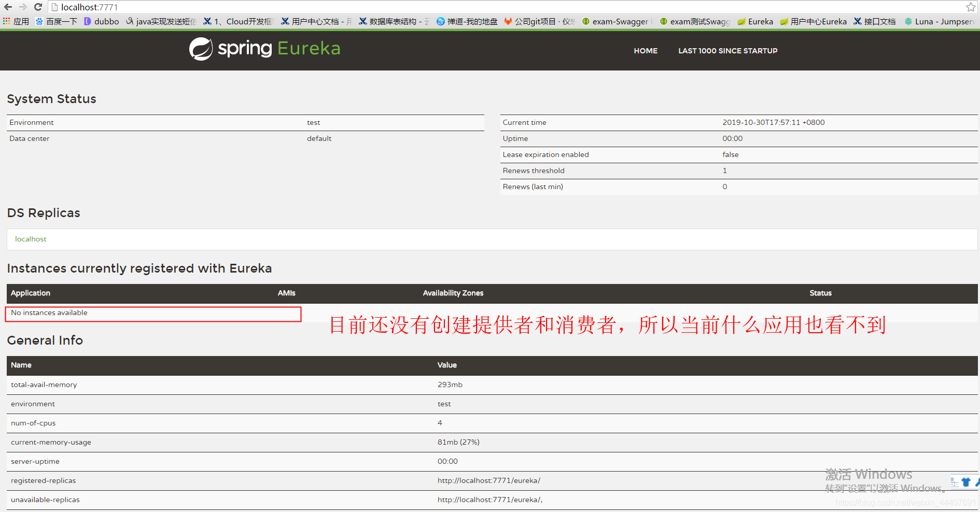This screenshot has height=512, width=980.
Task: Open the 接口文档 bookmark
Action: [x=875, y=21]
